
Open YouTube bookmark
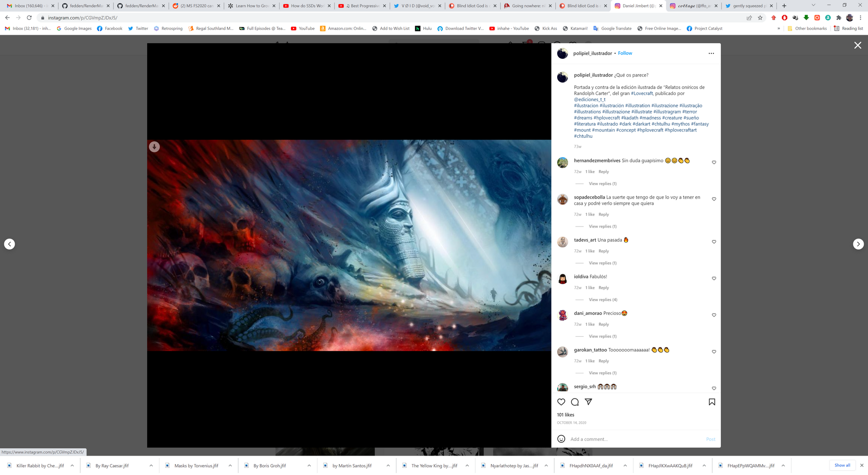[303, 28]
